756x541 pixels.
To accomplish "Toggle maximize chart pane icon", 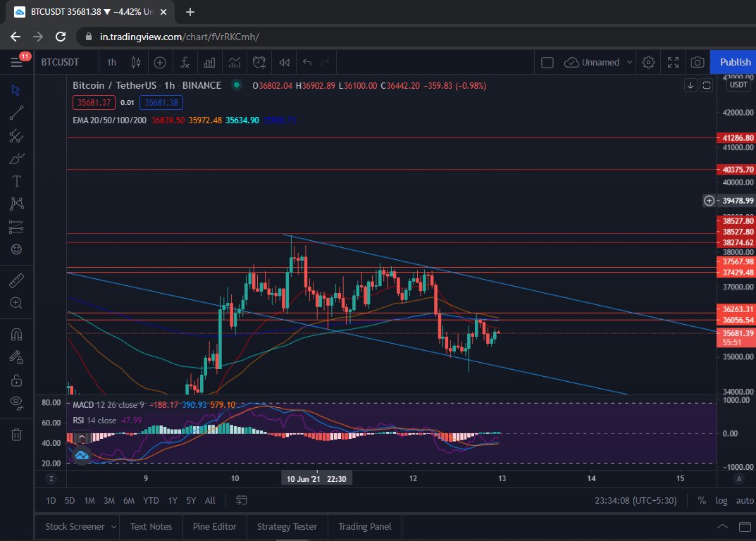I will 707,85.
